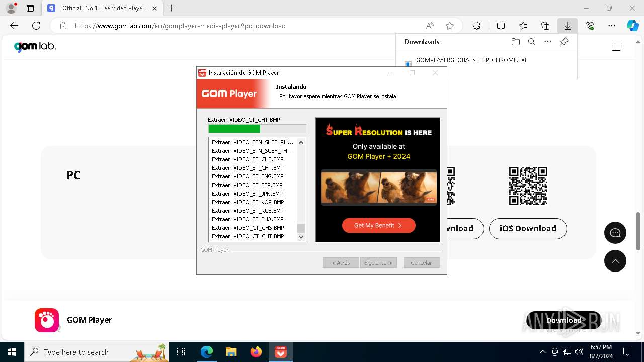Go back to top with arrow button
Screen dimensions: 644x362
[x=615, y=261]
